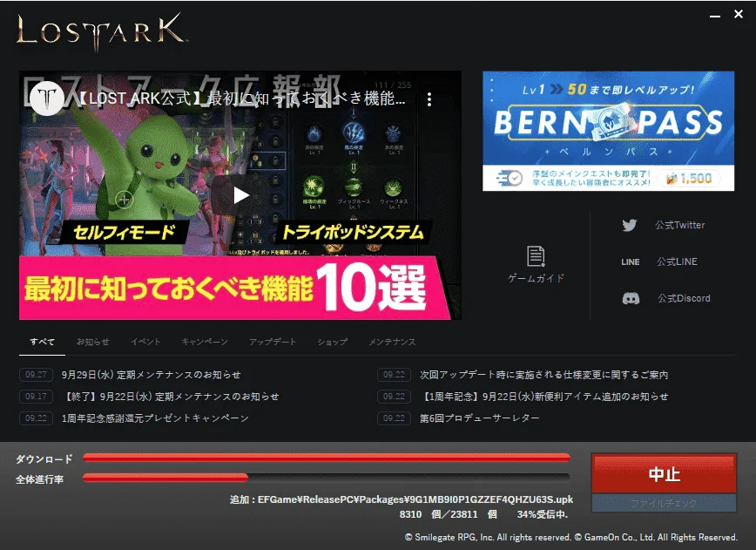Click the video channel avatar icon
Screen dimensions: 756x550
(46, 98)
